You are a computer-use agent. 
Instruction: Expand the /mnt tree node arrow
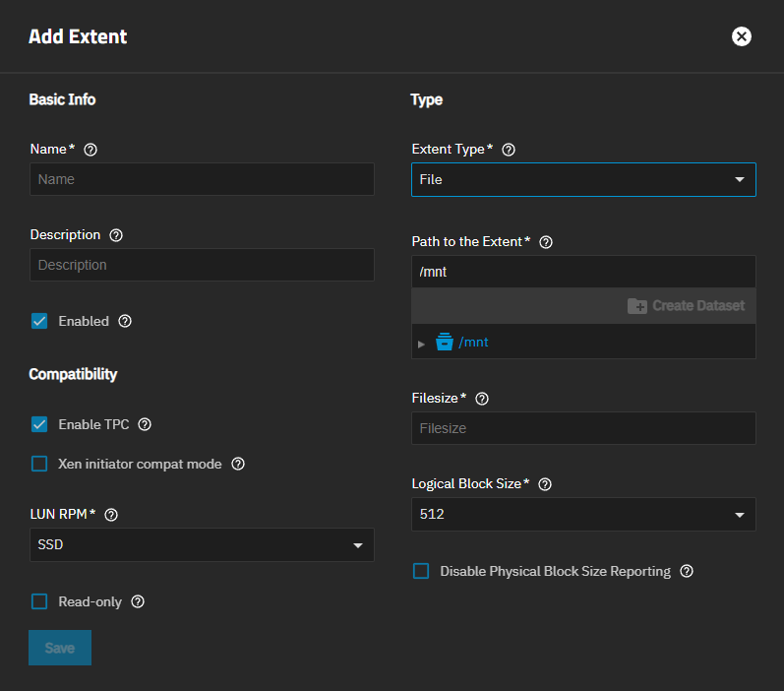(x=422, y=344)
